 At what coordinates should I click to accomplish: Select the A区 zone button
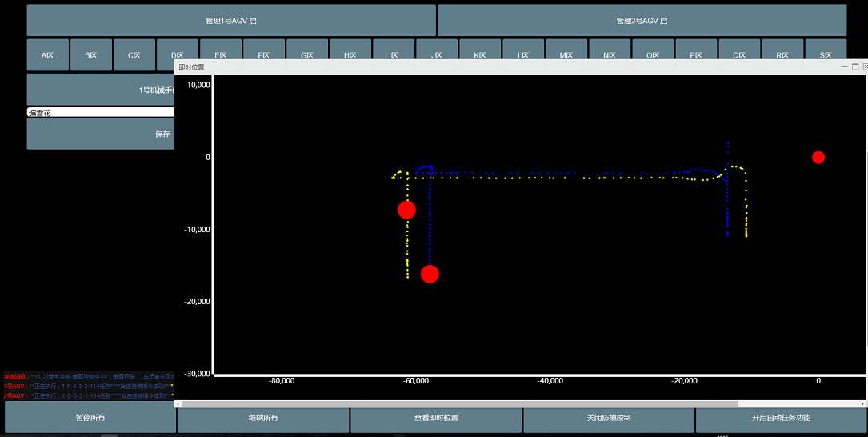click(48, 55)
